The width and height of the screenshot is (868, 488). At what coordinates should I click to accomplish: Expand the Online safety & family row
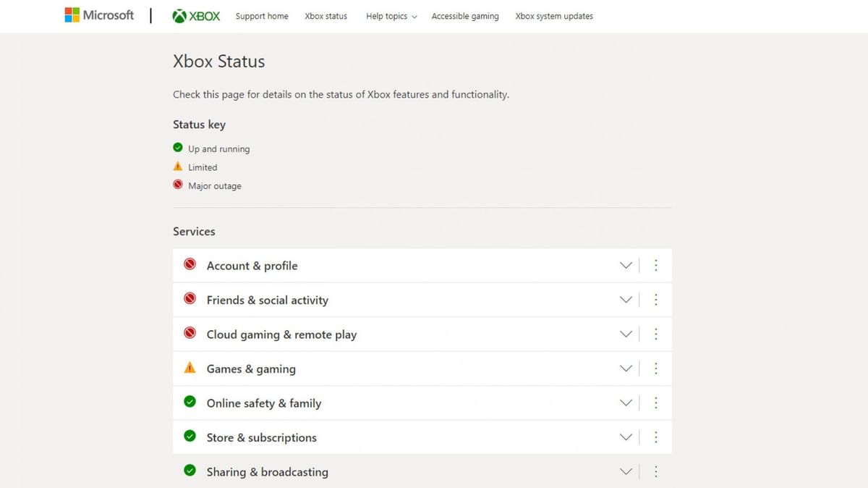(626, 403)
